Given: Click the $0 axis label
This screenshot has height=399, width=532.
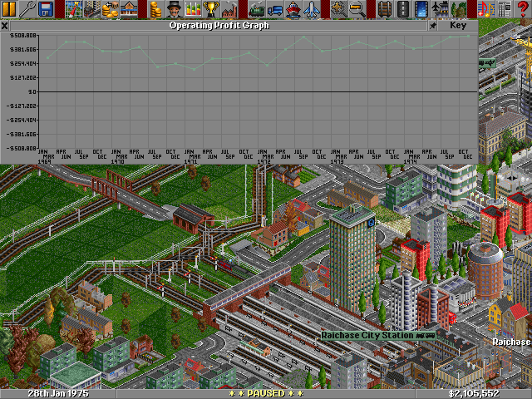Looking at the screenshot, I should [x=32, y=92].
